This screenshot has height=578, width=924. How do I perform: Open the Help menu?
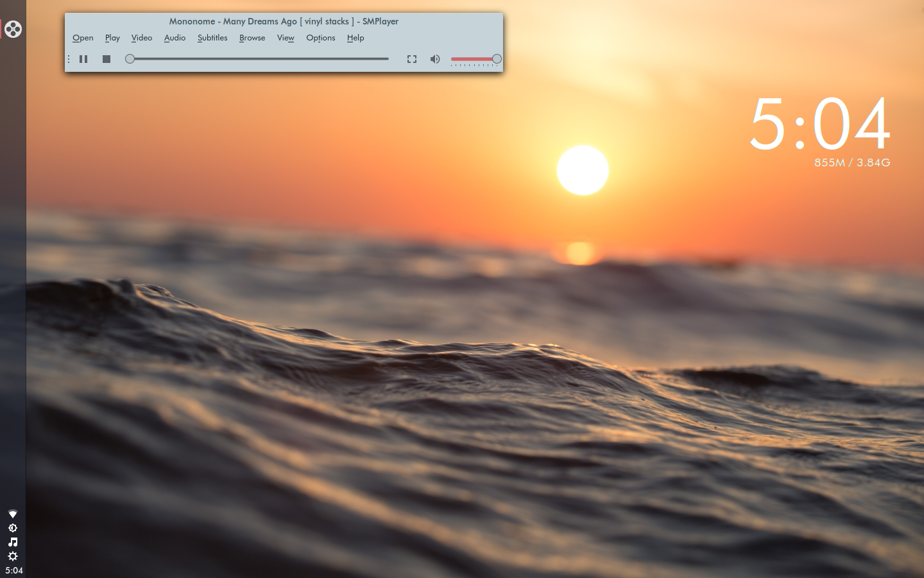point(355,38)
